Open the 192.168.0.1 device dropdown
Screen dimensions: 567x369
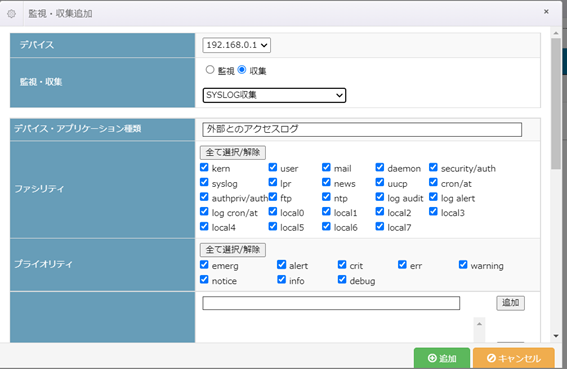[x=236, y=45]
